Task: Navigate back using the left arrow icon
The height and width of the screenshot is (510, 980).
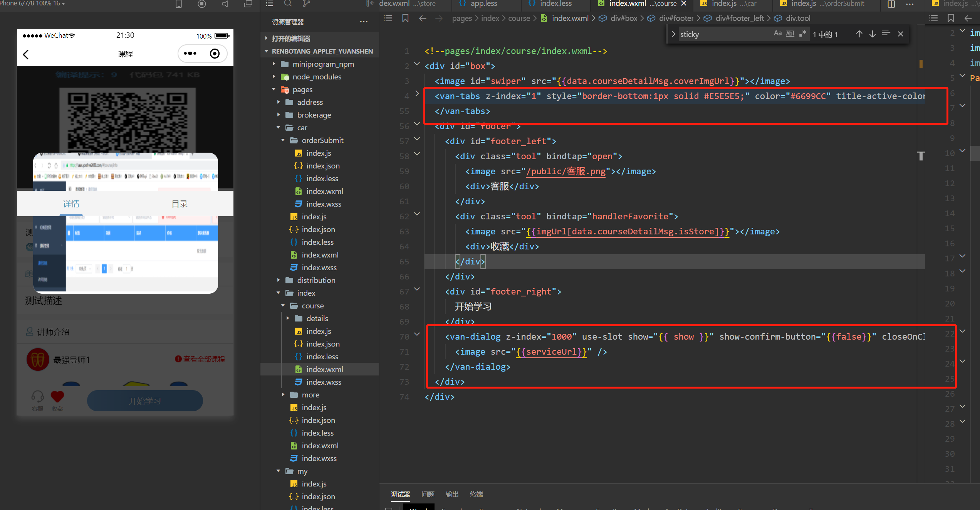Action: (423, 18)
